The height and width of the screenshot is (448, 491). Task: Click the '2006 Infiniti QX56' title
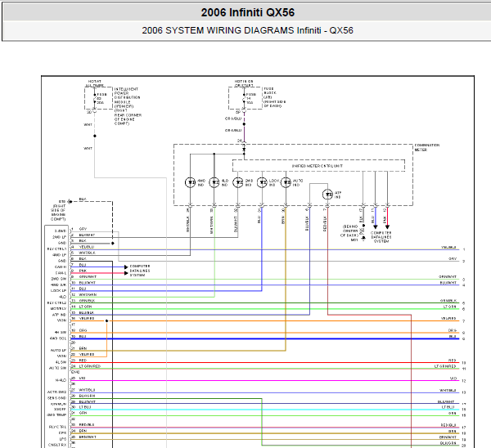coord(248,12)
